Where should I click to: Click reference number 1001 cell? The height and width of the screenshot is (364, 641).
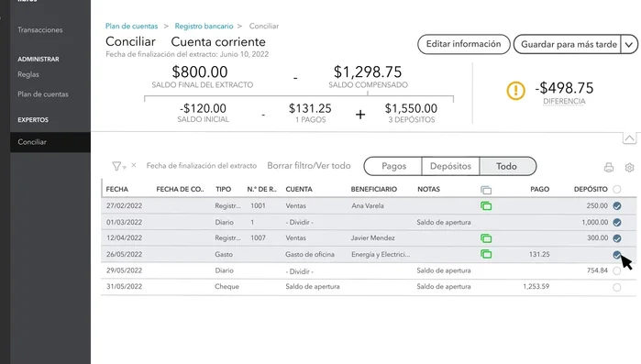coord(258,205)
